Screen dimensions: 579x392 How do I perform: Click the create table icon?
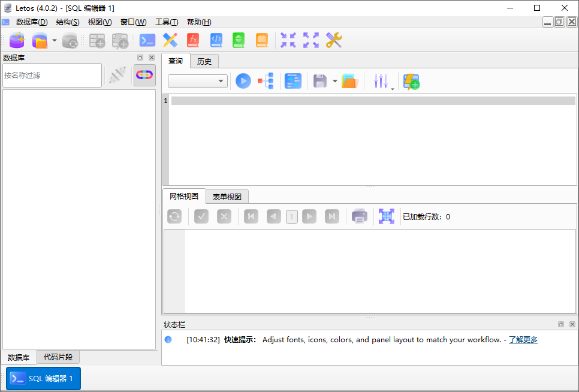(98, 40)
